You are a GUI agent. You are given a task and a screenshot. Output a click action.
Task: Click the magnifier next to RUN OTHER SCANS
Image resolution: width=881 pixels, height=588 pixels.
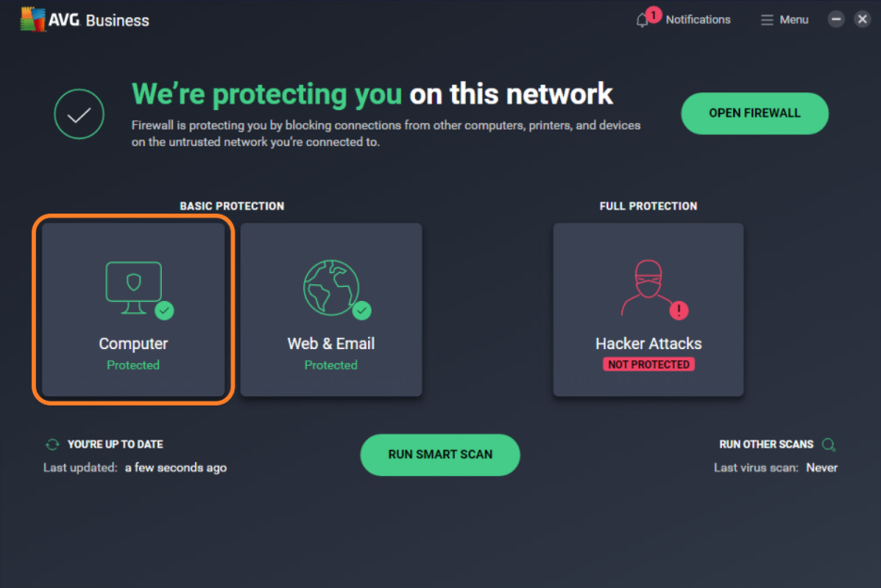pyautogui.click(x=828, y=443)
